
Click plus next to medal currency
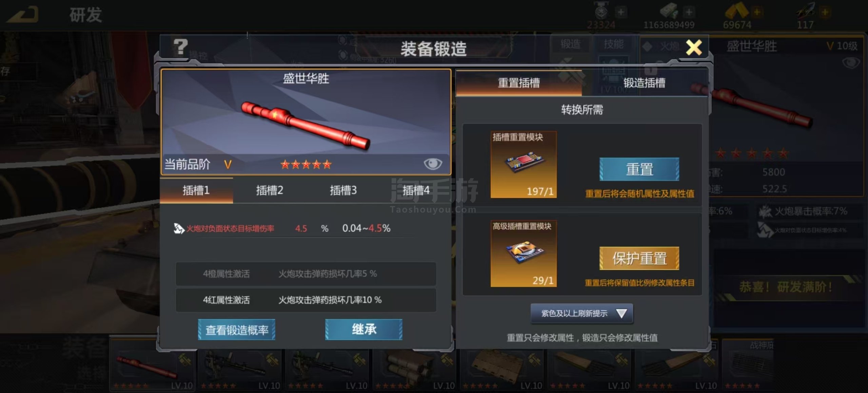pos(621,12)
